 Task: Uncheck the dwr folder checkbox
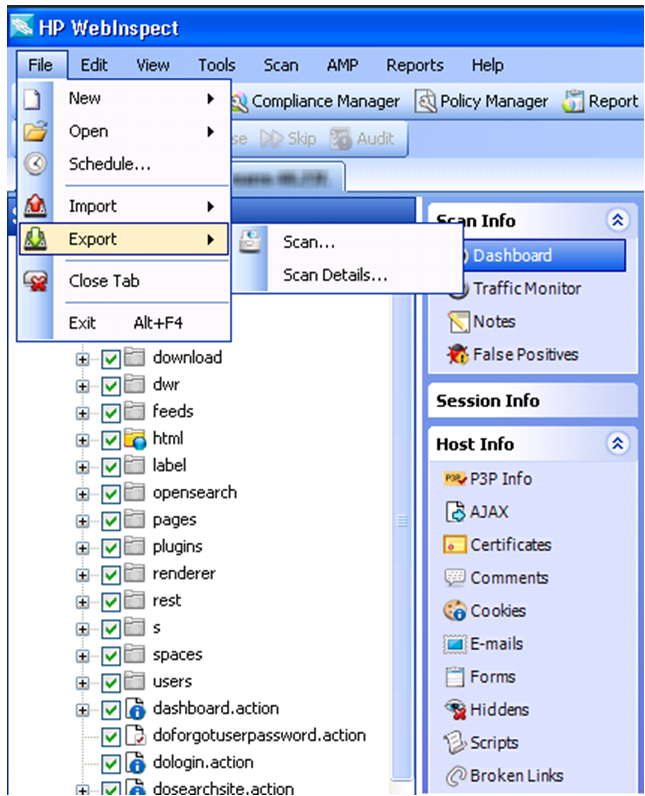pos(111,386)
